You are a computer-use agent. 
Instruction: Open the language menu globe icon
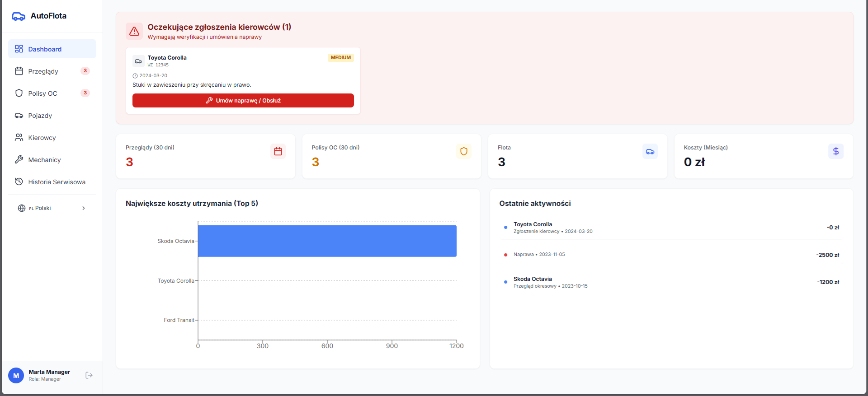coord(22,208)
